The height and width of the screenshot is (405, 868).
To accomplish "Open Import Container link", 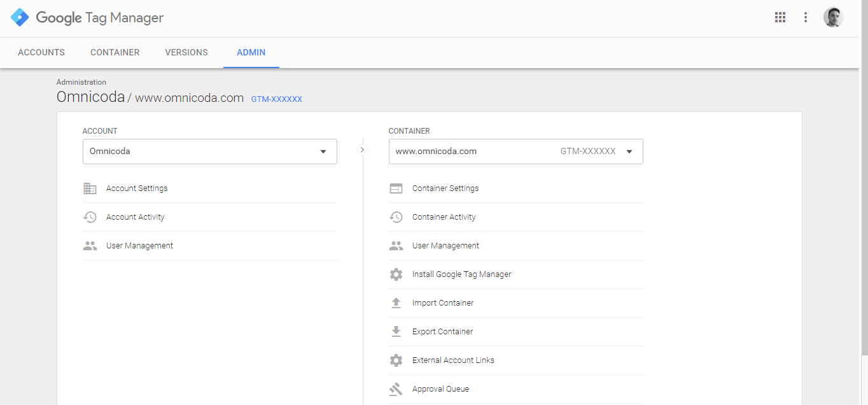I will (443, 303).
